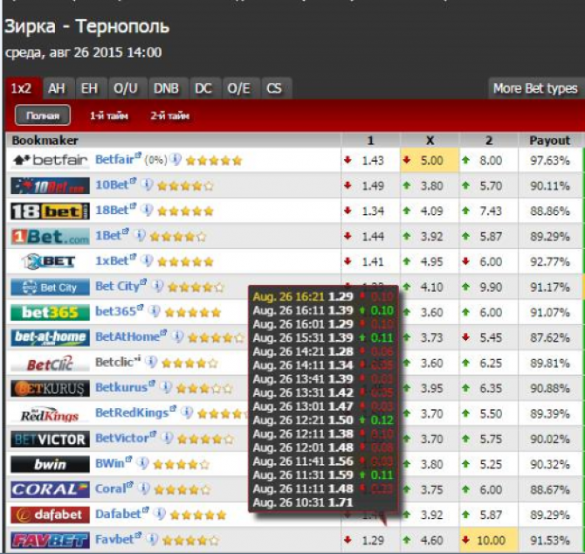Image resolution: width=585 pixels, height=554 pixels.
Task: Open the DNB bet type tab
Action: pyautogui.click(x=166, y=89)
